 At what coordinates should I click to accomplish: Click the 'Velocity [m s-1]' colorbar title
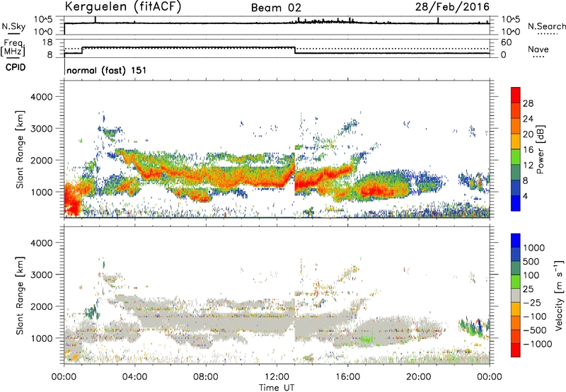point(559,295)
